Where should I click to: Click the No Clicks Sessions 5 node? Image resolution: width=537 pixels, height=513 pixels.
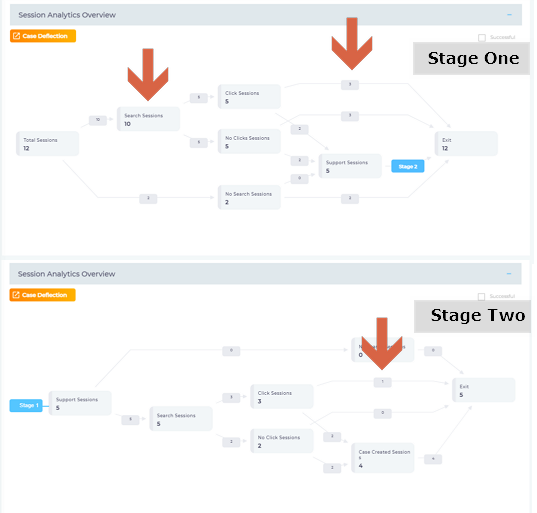249,141
